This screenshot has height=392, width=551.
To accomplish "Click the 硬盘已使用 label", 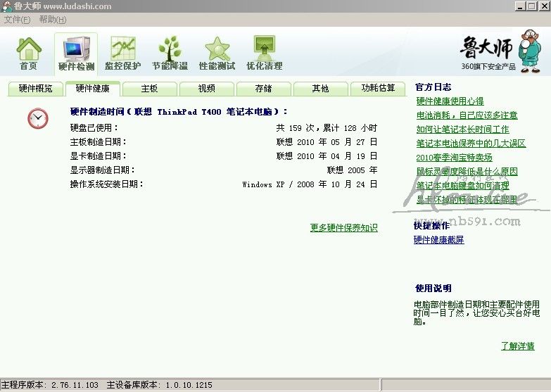I will coord(94,128).
